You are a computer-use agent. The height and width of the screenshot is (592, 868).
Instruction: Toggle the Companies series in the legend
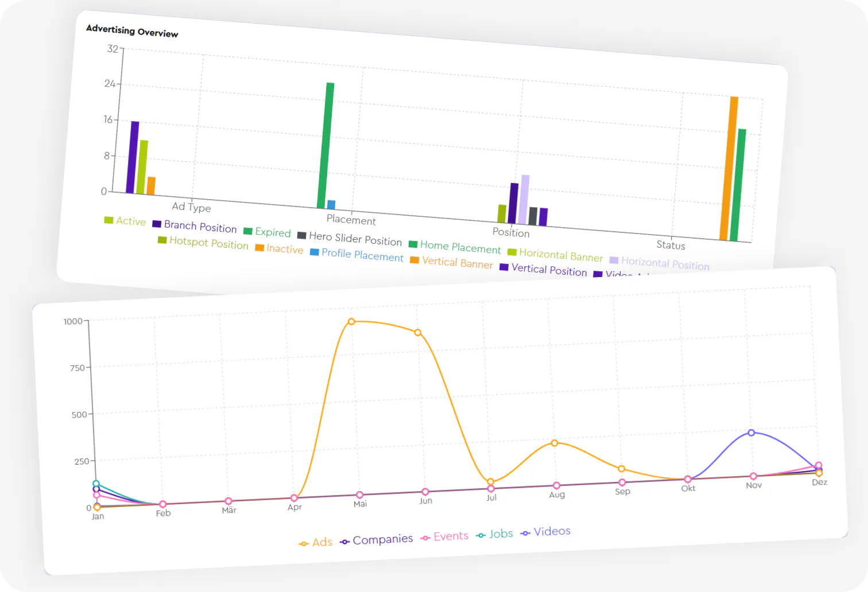click(x=377, y=540)
